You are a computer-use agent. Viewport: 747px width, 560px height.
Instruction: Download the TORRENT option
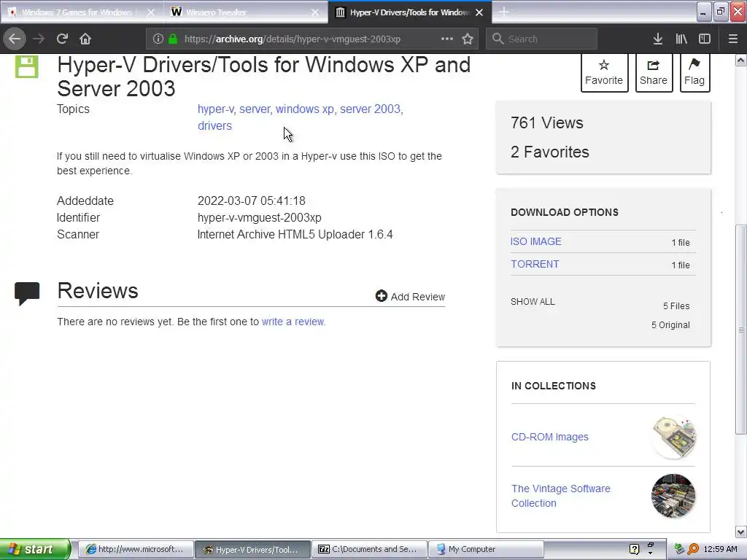click(535, 264)
